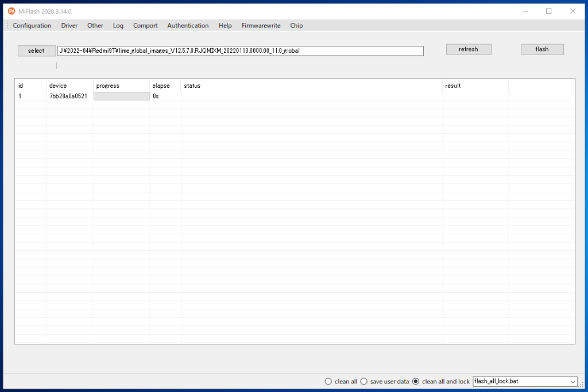Open the Other menu
This screenshot has width=588, height=392.
tap(95, 25)
